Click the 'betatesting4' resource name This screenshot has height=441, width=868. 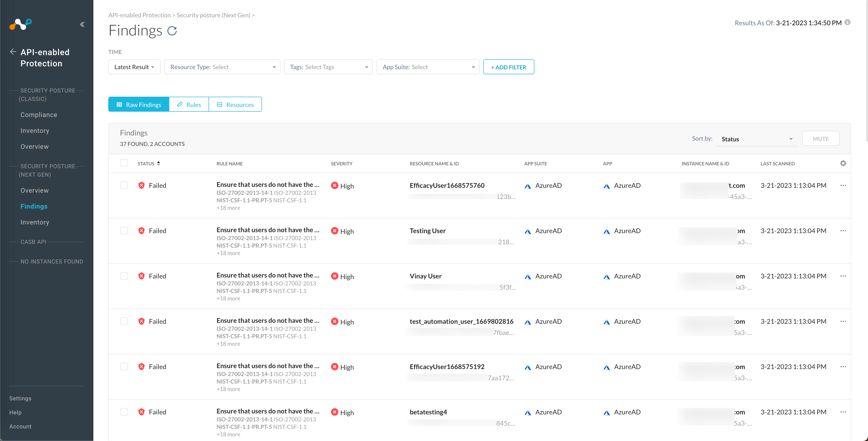[428, 412]
